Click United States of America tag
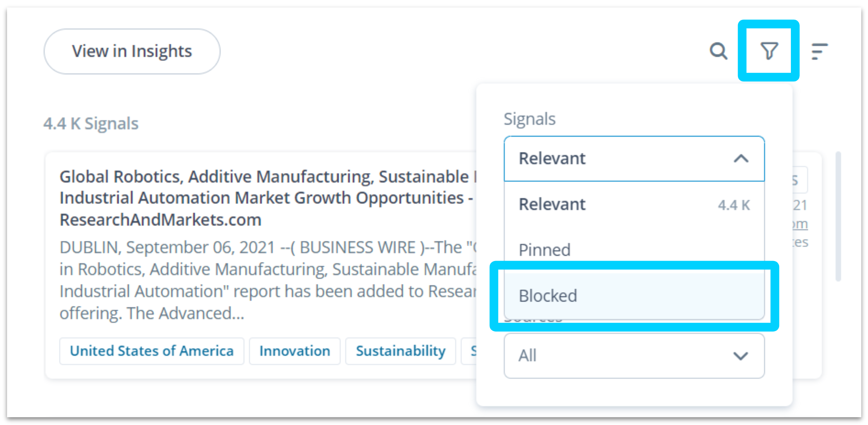Viewport: 868px width, 425px height. pos(152,351)
